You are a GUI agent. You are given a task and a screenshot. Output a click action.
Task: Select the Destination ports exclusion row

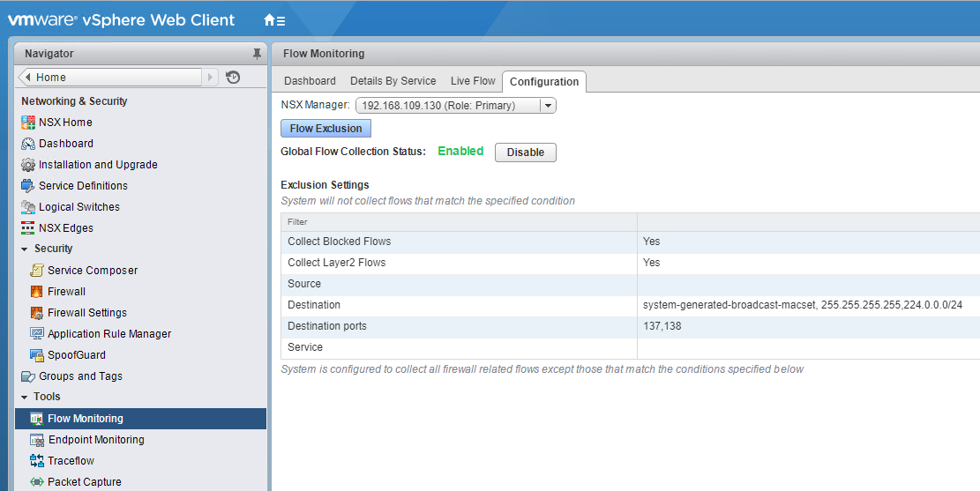tap(459, 326)
